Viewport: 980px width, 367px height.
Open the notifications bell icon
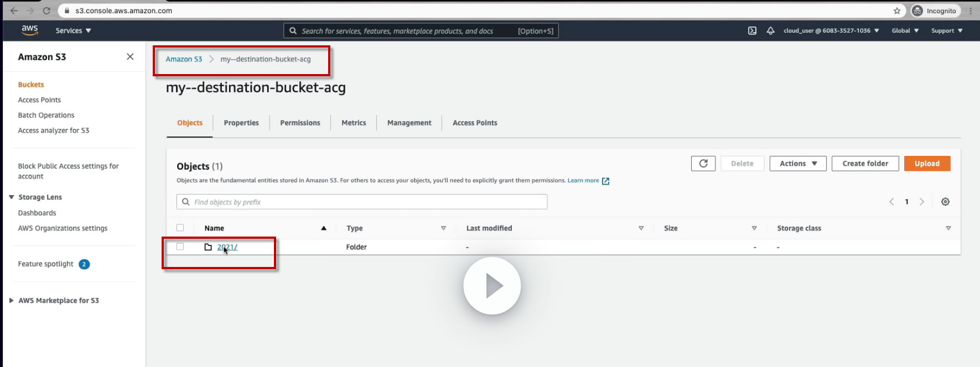[x=770, y=31]
